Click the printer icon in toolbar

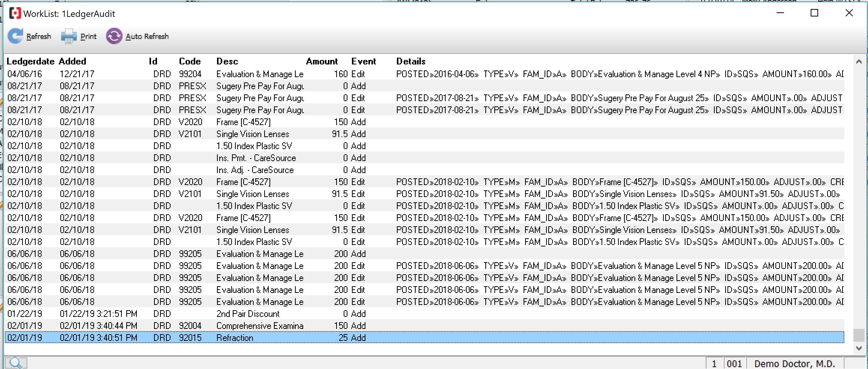pyautogui.click(x=69, y=36)
